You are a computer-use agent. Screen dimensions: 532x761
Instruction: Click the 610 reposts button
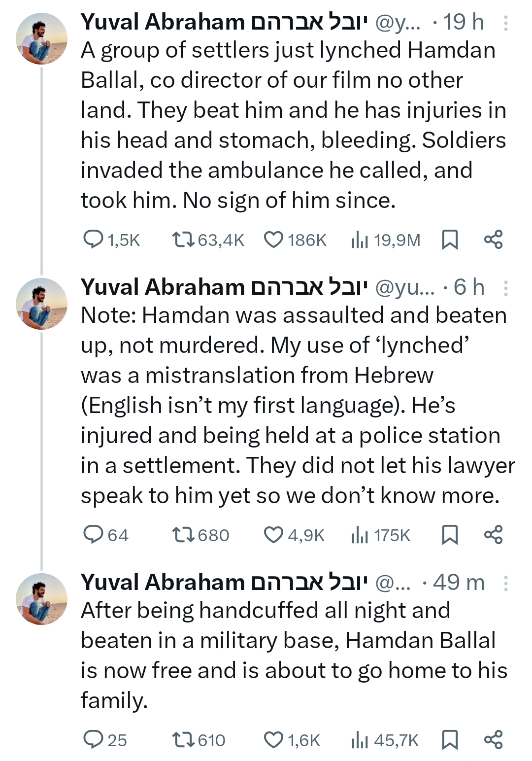184,740
